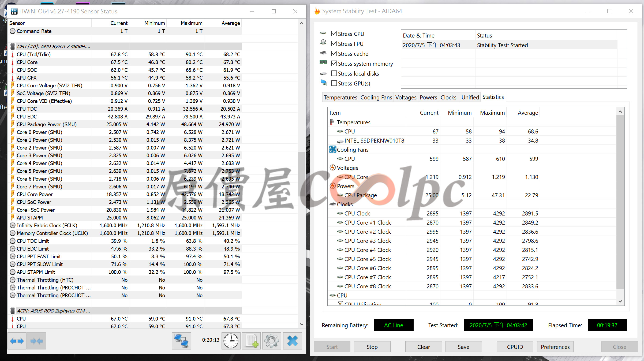This screenshot has height=361, width=644.
Task: Click the Powers lightning icon
Action: pos(332,186)
